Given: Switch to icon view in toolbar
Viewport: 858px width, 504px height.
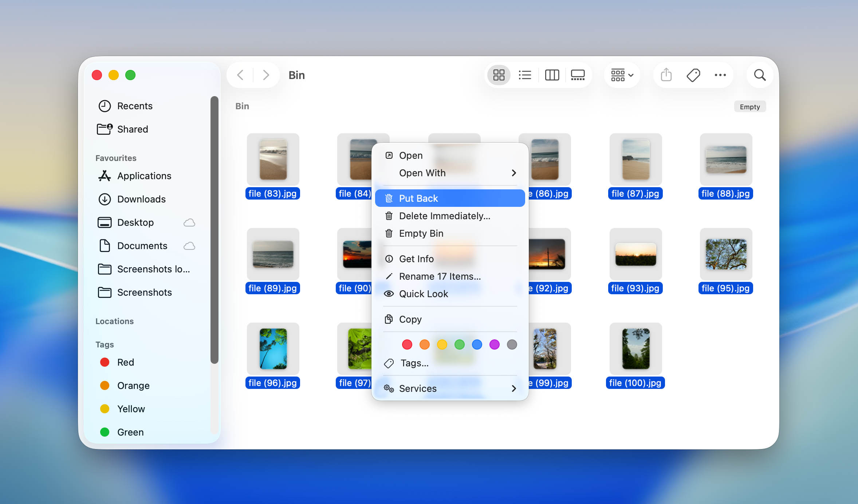Looking at the screenshot, I should point(499,75).
